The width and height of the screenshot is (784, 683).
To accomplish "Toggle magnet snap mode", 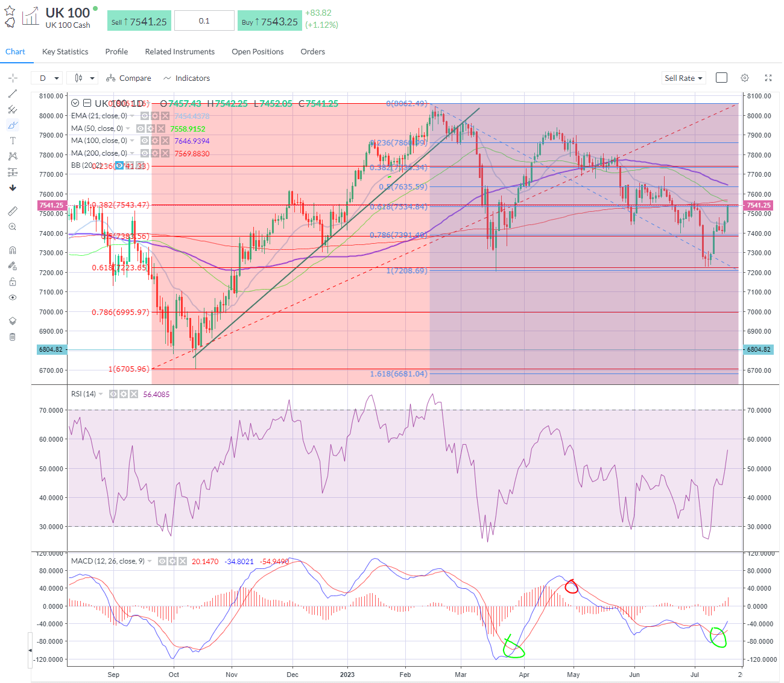I will point(13,250).
